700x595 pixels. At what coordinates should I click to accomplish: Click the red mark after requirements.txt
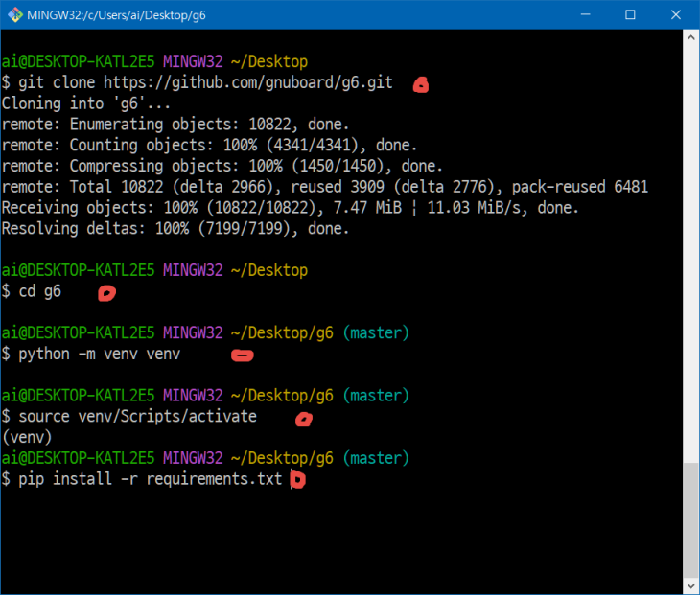pyautogui.click(x=296, y=479)
